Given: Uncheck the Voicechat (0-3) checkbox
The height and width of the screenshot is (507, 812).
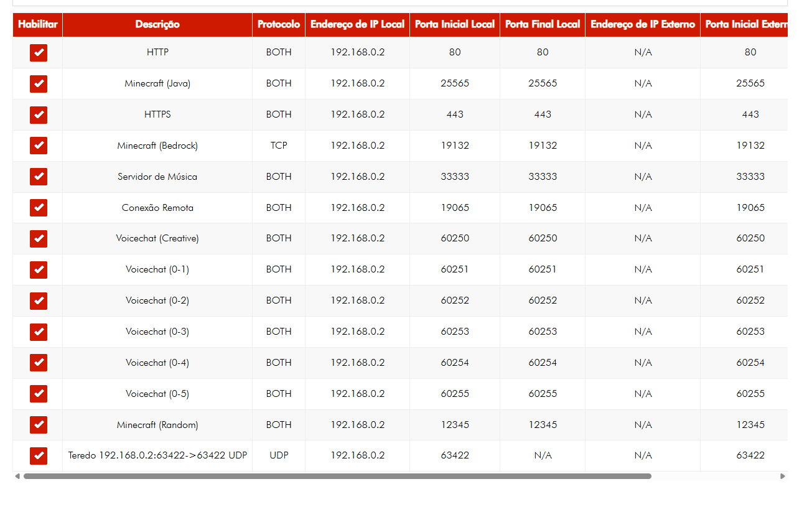Looking at the screenshot, I should point(39,332).
